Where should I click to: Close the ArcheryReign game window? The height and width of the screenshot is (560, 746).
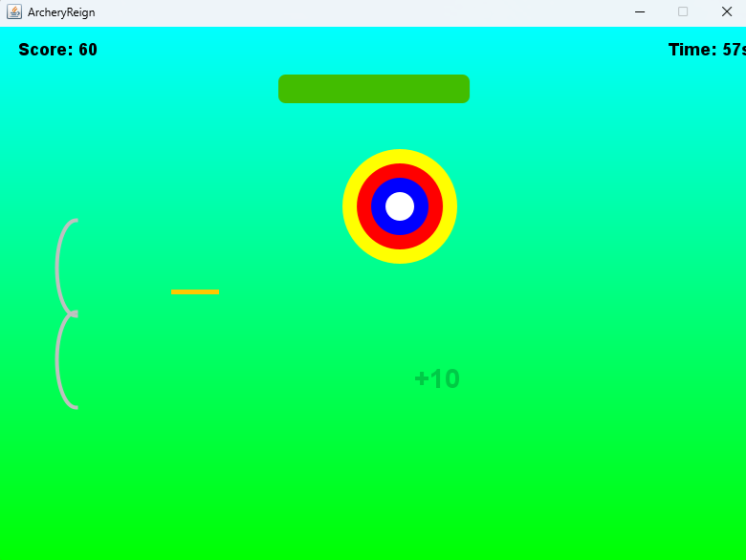pos(726,12)
